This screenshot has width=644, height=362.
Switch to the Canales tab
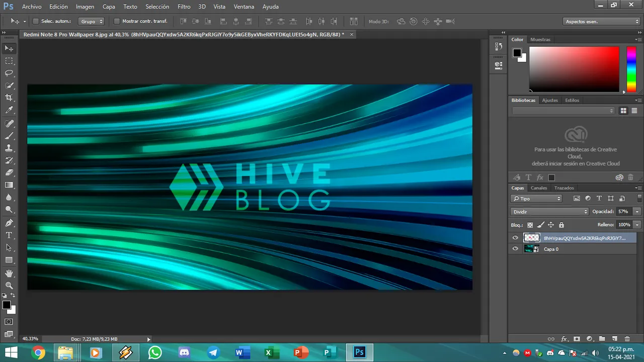[x=539, y=188]
